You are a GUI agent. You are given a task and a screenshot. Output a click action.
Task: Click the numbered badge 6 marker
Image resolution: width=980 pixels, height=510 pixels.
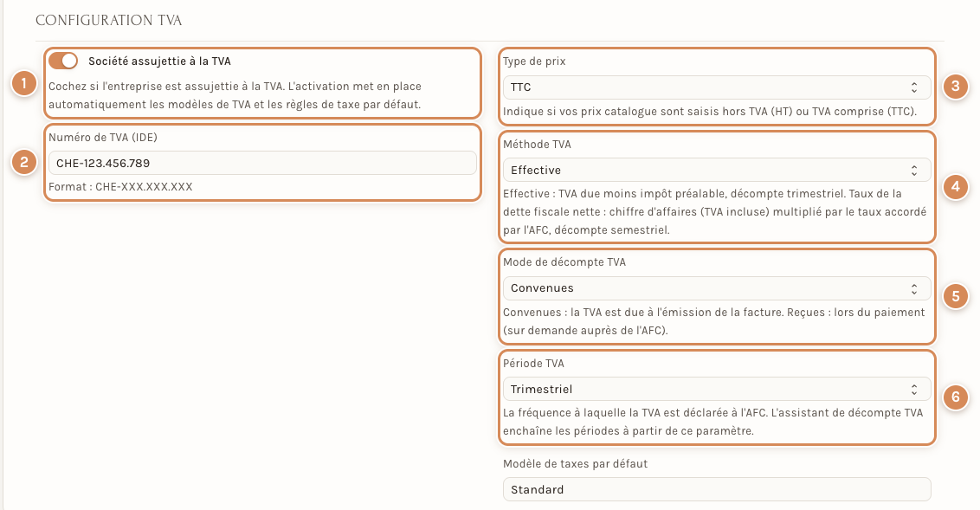pos(955,397)
